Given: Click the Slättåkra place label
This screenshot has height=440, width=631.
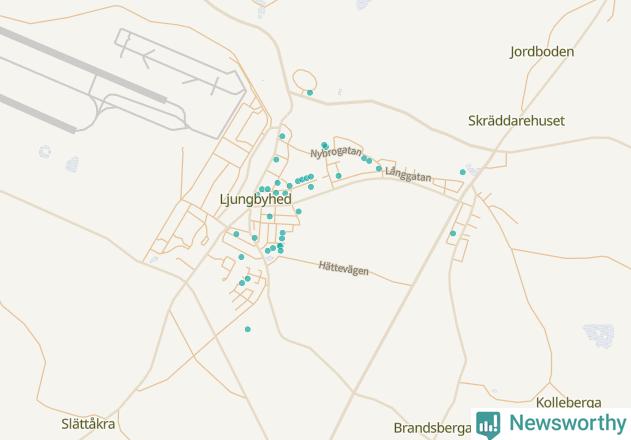Looking at the screenshot, I should (88, 423).
